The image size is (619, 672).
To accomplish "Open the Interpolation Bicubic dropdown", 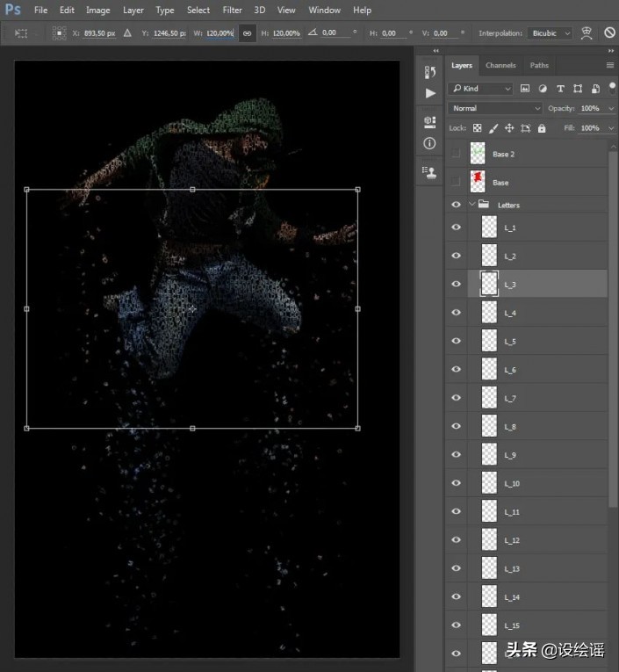I will [x=551, y=33].
